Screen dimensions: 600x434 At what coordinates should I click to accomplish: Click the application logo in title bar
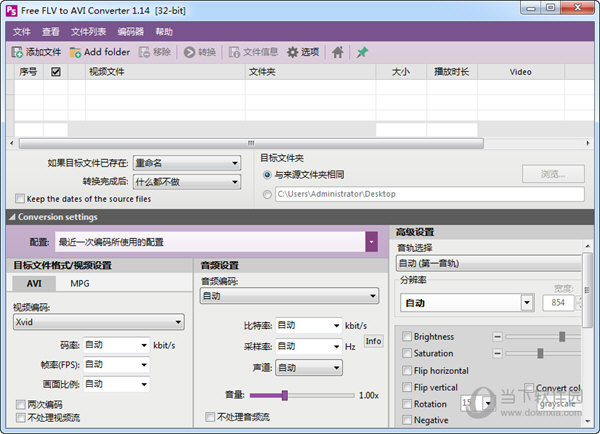pos(11,11)
